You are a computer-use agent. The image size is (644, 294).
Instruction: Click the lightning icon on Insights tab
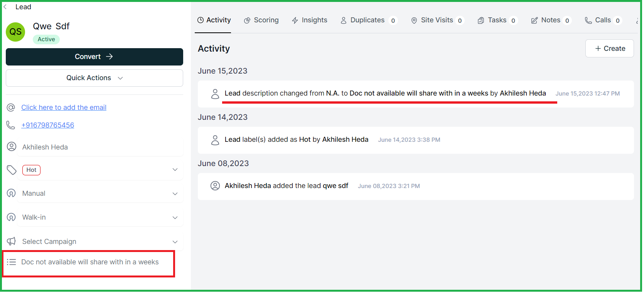tap(295, 20)
